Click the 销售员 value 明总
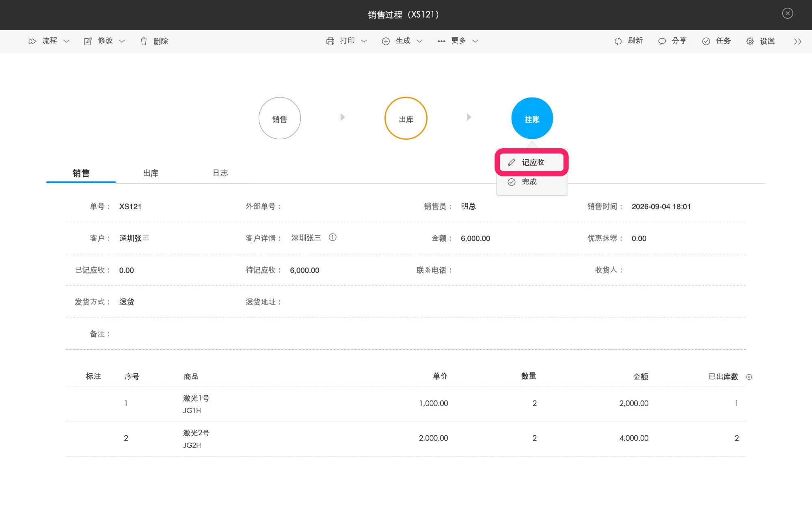This screenshot has width=812, height=517. click(x=468, y=206)
